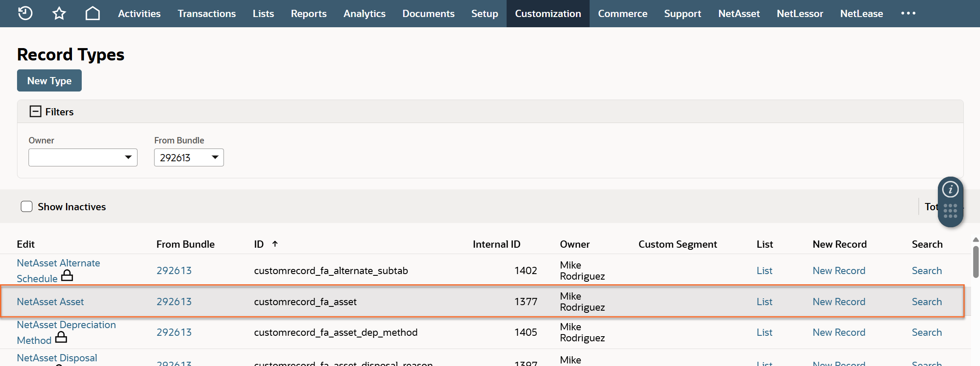The image size is (980, 366).
Task: Open the NetAsset Asset record type
Action: tap(50, 302)
